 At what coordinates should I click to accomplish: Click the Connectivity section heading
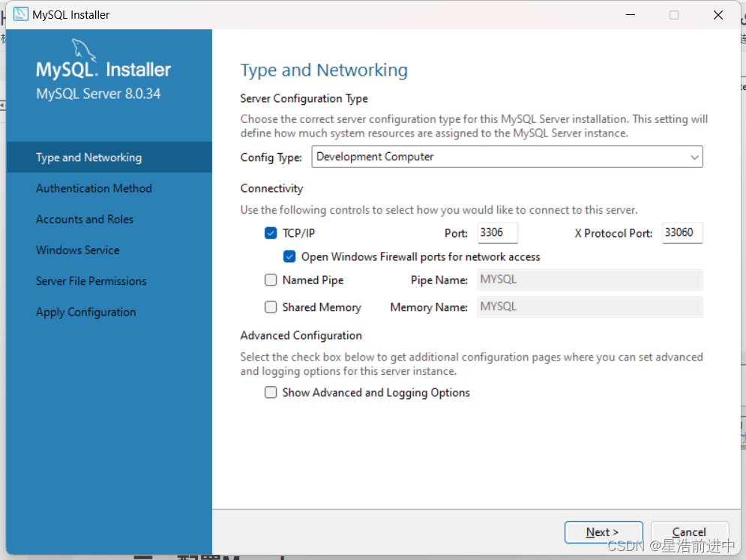pyautogui.click(x=271, y=188)
